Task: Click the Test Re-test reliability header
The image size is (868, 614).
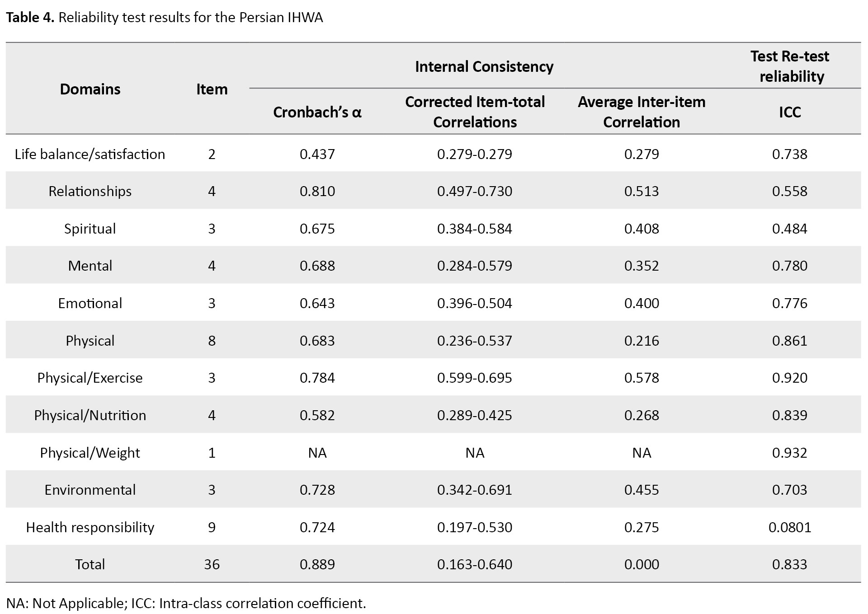Action: 789,66
